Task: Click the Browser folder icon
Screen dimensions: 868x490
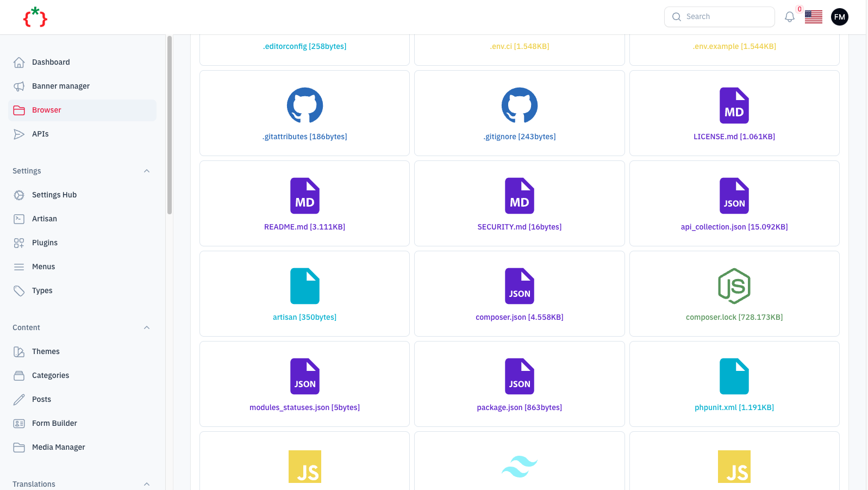Action: pos(19,110)
